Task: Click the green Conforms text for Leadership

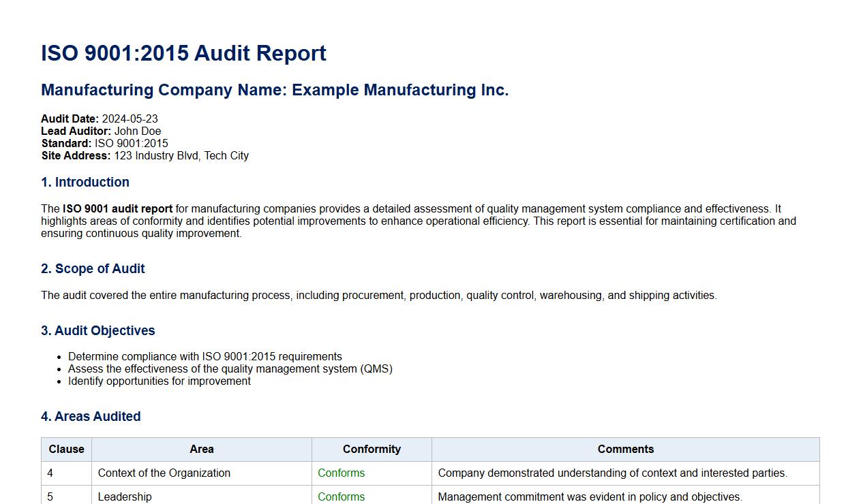Action: (341, 497)
